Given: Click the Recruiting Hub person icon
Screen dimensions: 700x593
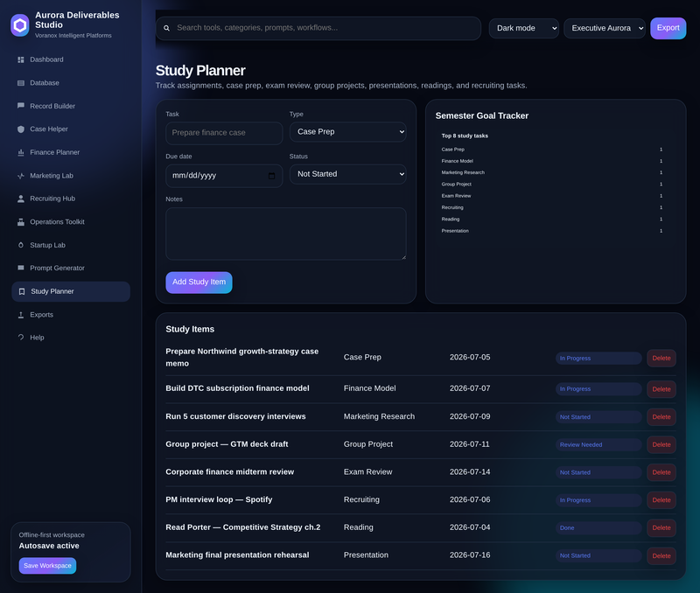Looking at the screenshot, I should pos(20,199).
